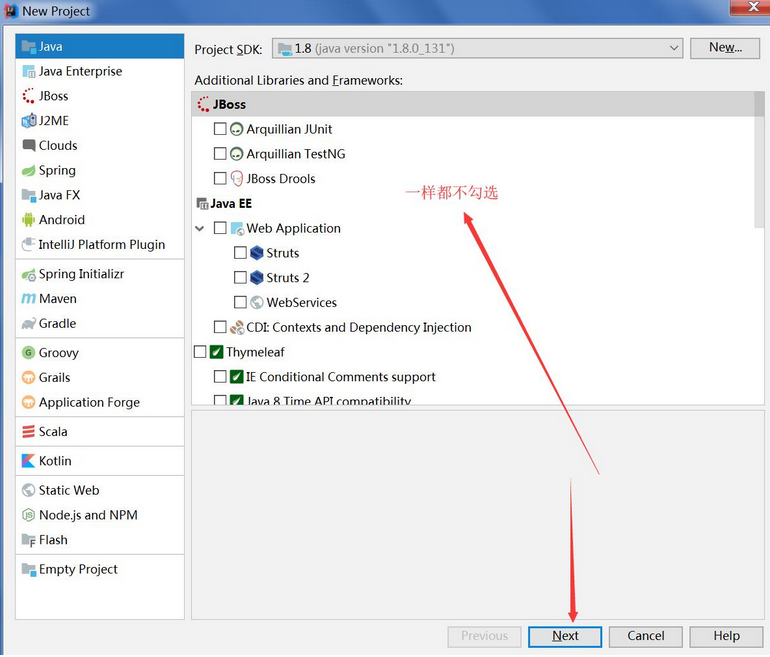Click the Spring leaf icon

click(29, 170)
